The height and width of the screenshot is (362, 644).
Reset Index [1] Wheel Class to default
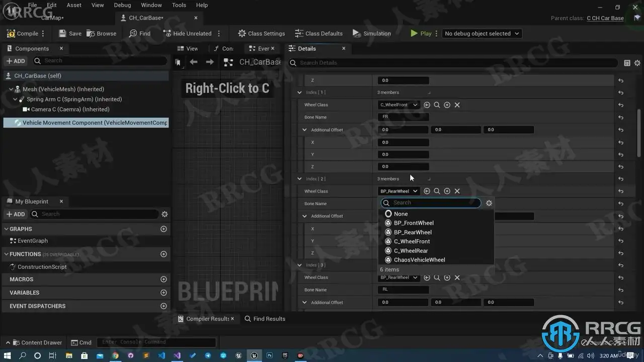(621, 105)
